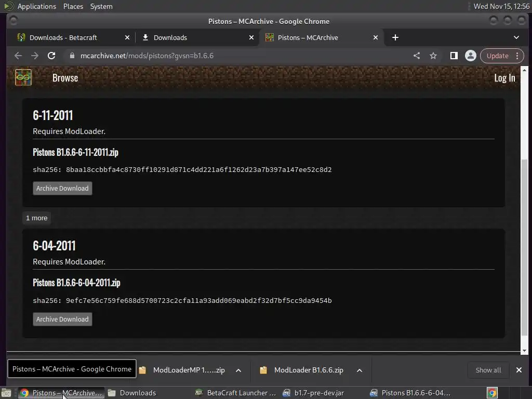This screenshot has width=532, height=399.
Task: Click the Log In link
Action: (x=504, y=78)
